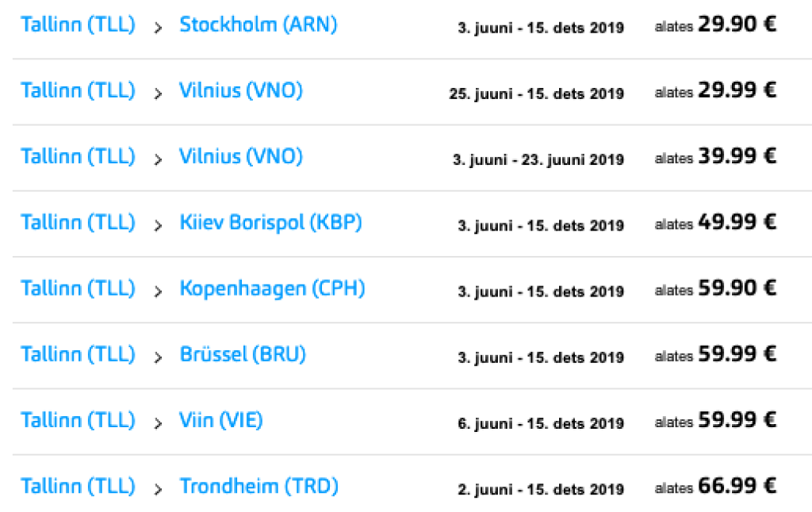Image resolution: width=812 pixels, height=512 pixels.
Task: Click the arrow icon before Kiiev Borispol (KBP)
Action: tap(159, 225)
